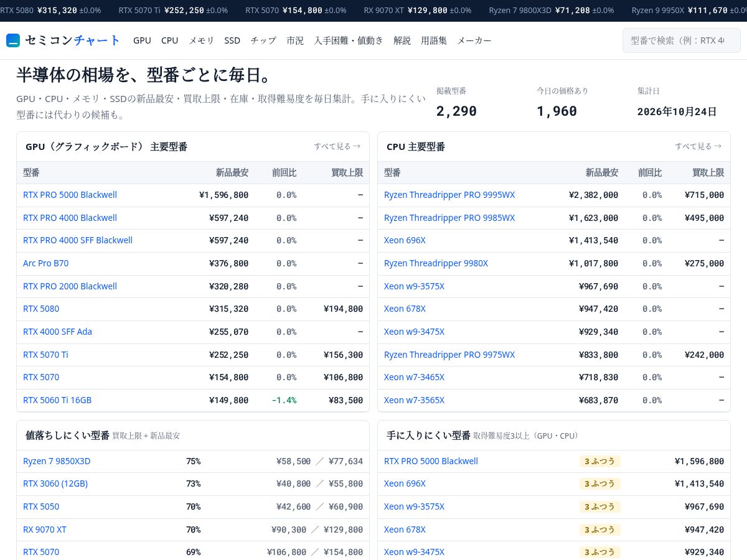Open the セミコンチャート home link
Image resolution: width=747 pixels, height=560 pixels.
[63, 40]
